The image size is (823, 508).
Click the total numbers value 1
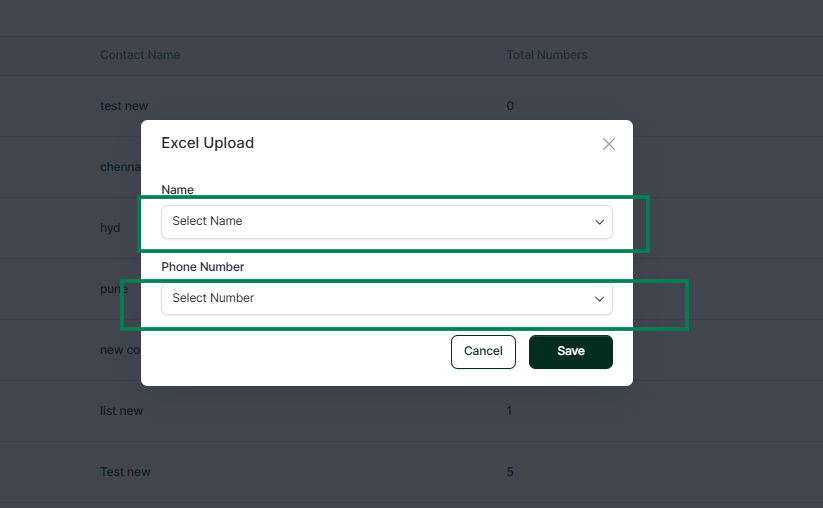click(x=509, y=411)
